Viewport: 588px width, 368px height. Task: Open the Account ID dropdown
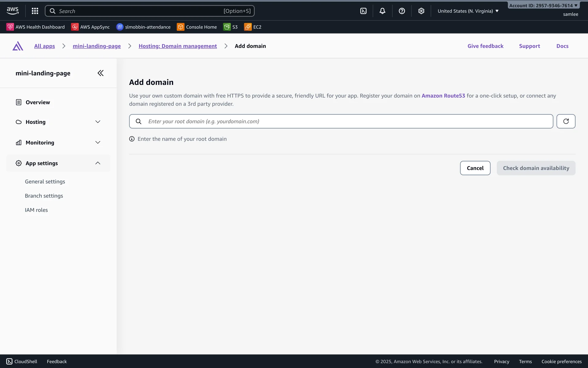(x=543, y=6)
